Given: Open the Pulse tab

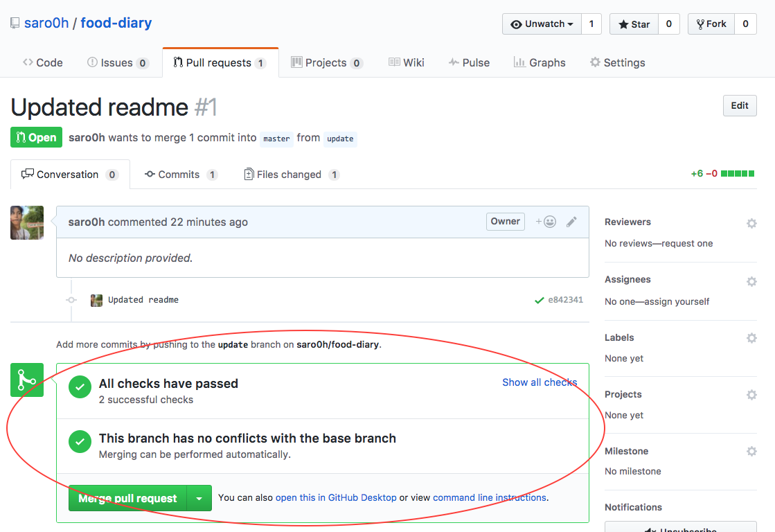Looking at the screenshot, I should pyautogui.click(x=469, y=63).
